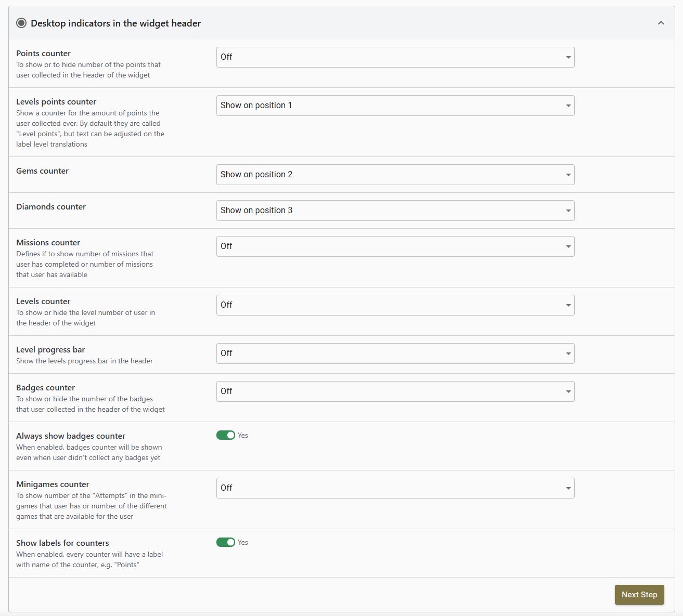Open the Points counter dropdown
The height and width of the screenshot is (616, 683).
pyautogui.click(x=395, y=57)
